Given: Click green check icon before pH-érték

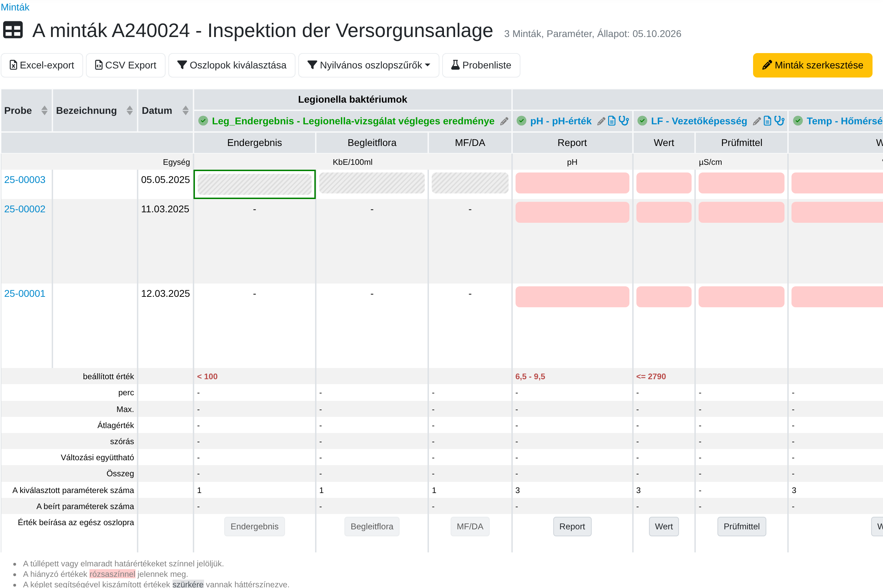Looking at the screenshot, I should (521, 121).
